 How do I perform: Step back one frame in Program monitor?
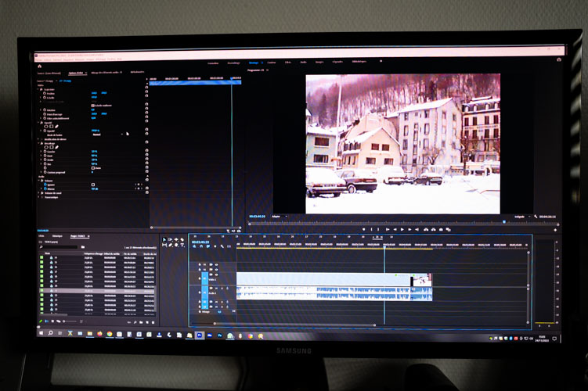(395, 229)
